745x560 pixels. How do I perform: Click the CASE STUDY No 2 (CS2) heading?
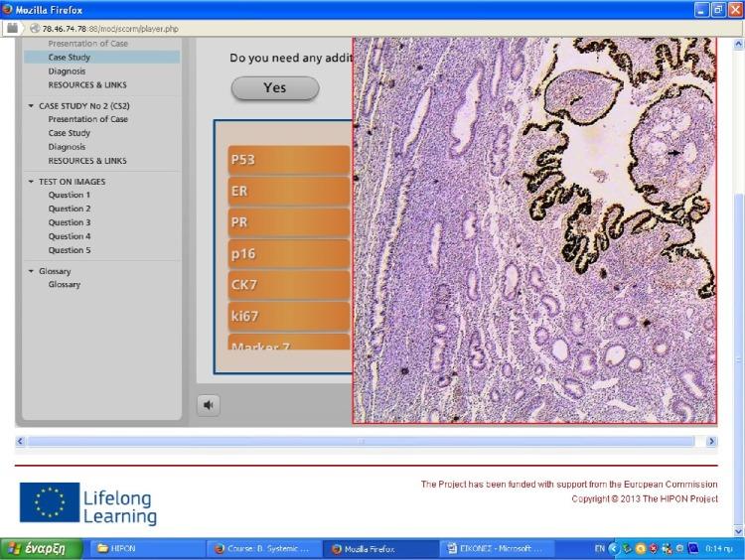(x=84, y=105)
